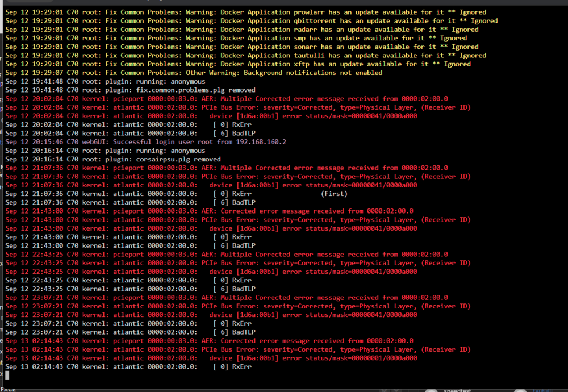Click the 20:16:14 plugin running anonymous line
The width and height of the screenshot is (568, 392).
(105, 151)
